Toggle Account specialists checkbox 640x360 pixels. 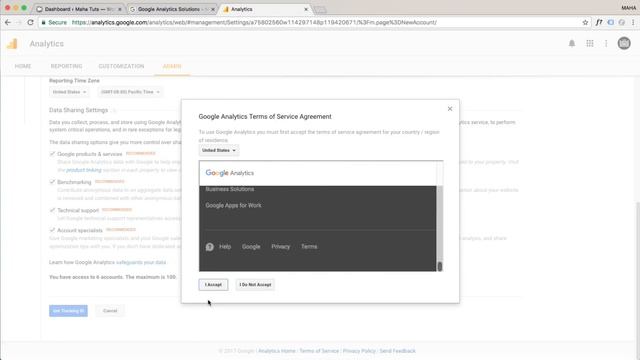click(x=52, y=230)
